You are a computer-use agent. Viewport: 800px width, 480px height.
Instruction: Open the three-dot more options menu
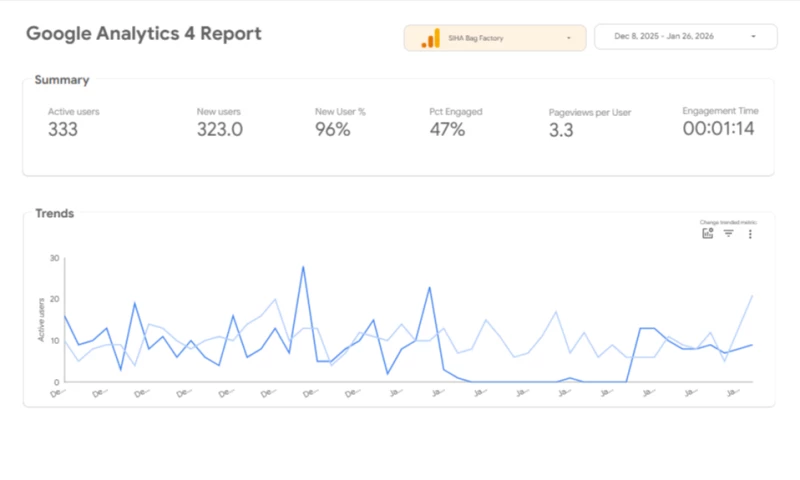click(x=750, y=233)
